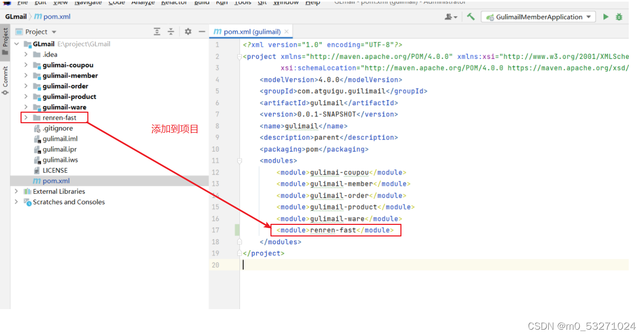Click the modelVersion 4.0.0 line
Screen dimensions: 644x336
331,80
